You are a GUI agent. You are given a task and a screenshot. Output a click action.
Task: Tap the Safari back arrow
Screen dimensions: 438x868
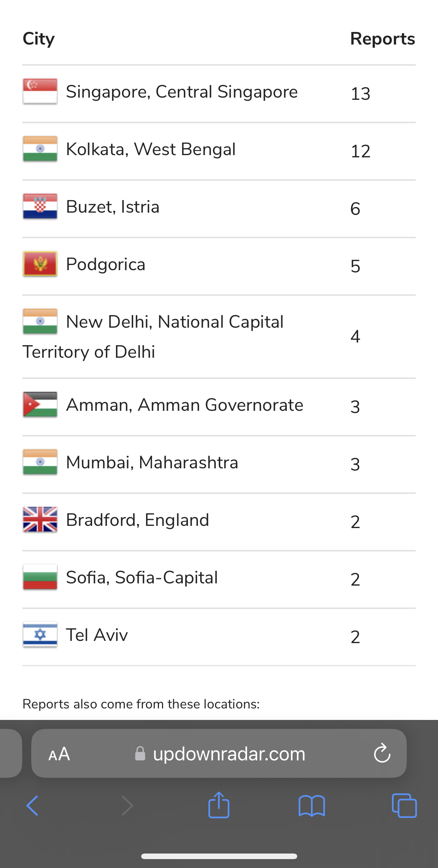(x=32, y=806)
